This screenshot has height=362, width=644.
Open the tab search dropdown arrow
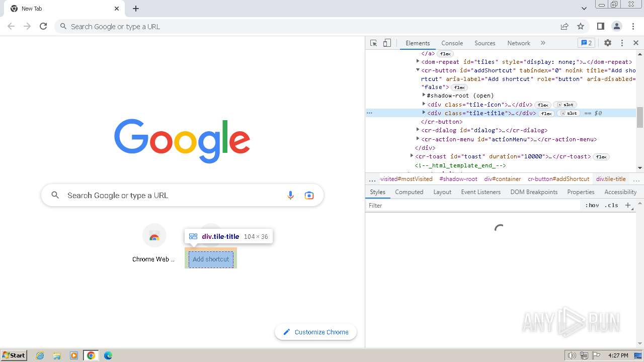(x=584, y=9)
